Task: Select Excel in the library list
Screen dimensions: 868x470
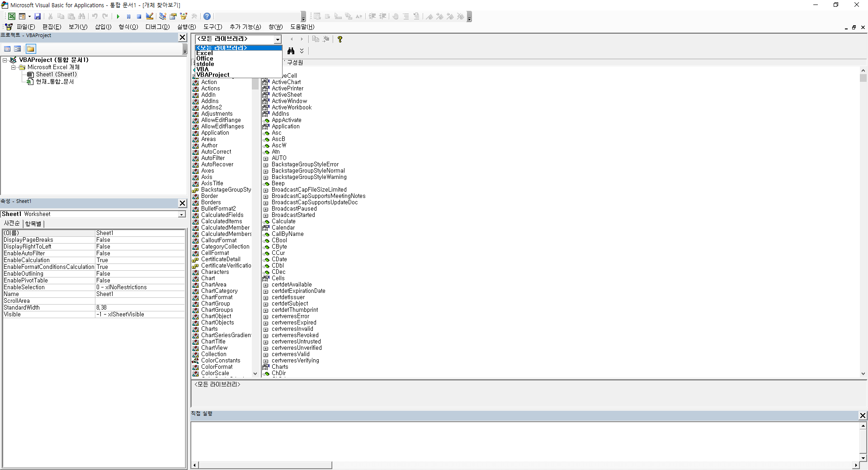Action: pos(239,53)
